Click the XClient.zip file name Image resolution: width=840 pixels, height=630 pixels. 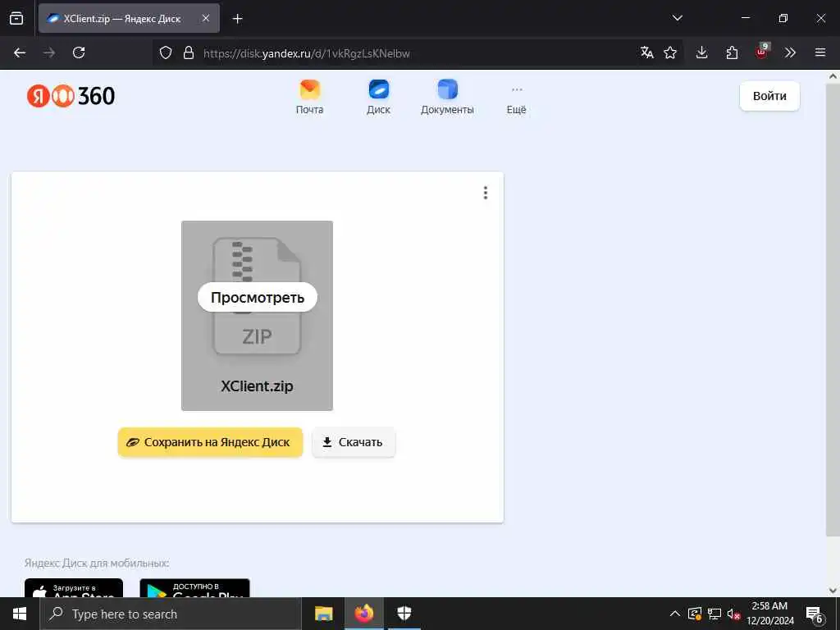click(x=257, y=386)
